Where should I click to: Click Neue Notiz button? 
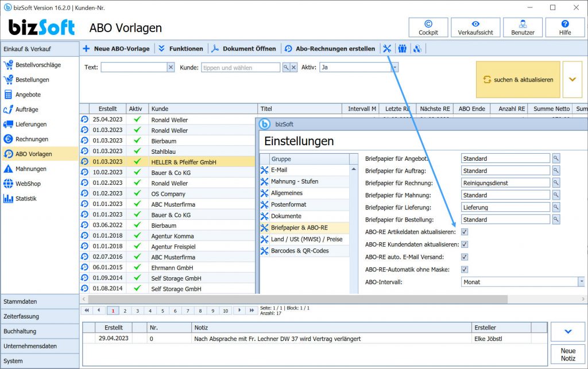(x=568, y=355)
